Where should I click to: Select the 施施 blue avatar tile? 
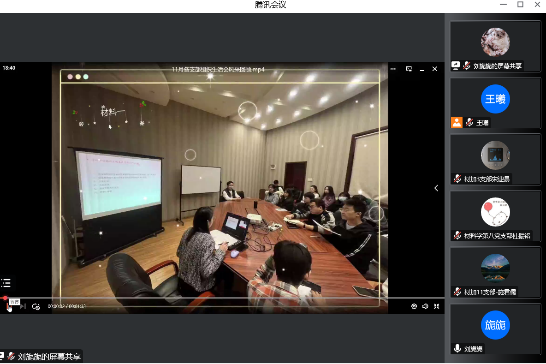[495, 329]
